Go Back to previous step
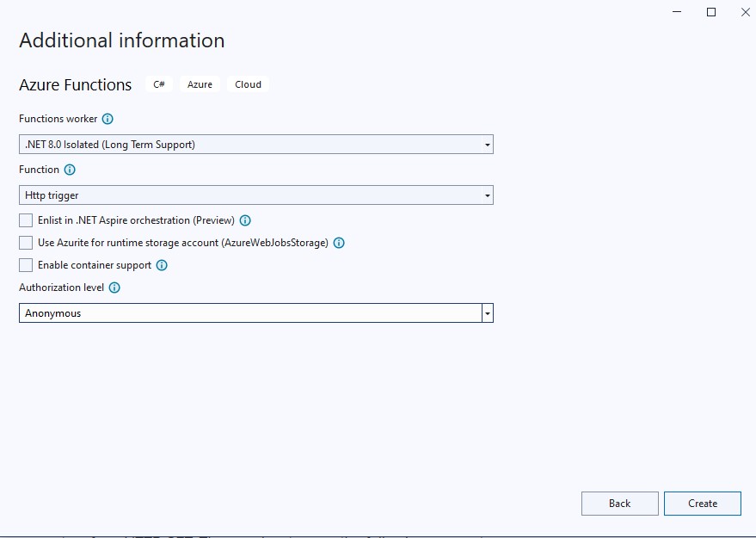 pos(619,504)
